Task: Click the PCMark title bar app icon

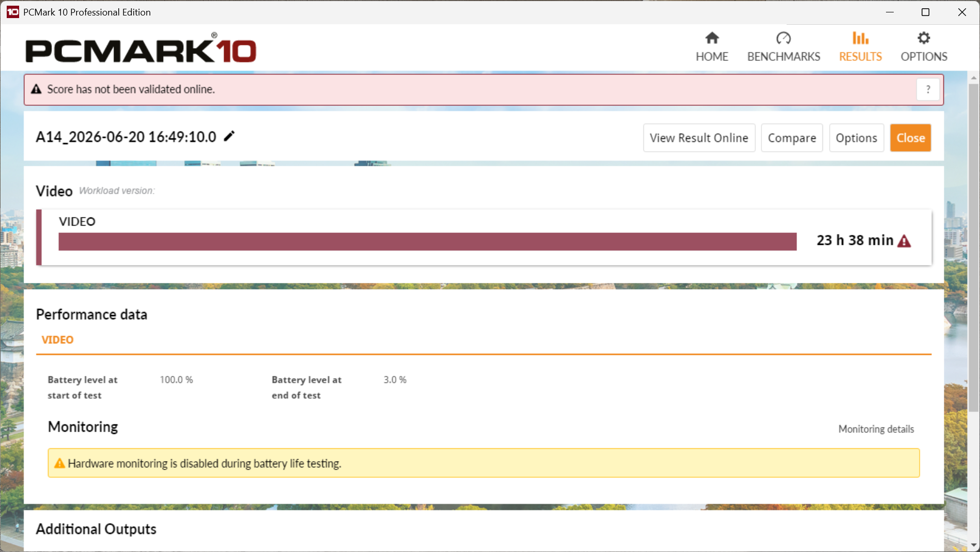Action: click(12, 12)
